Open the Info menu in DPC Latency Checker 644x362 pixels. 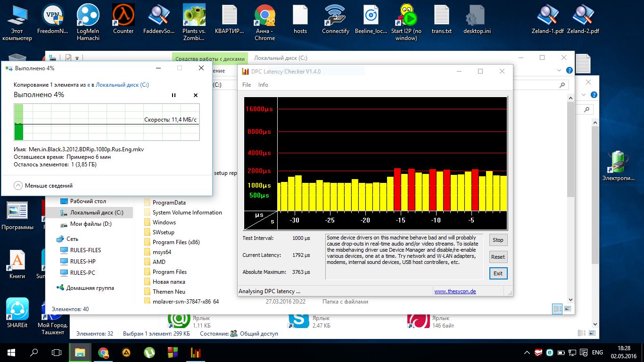(263, 85)
